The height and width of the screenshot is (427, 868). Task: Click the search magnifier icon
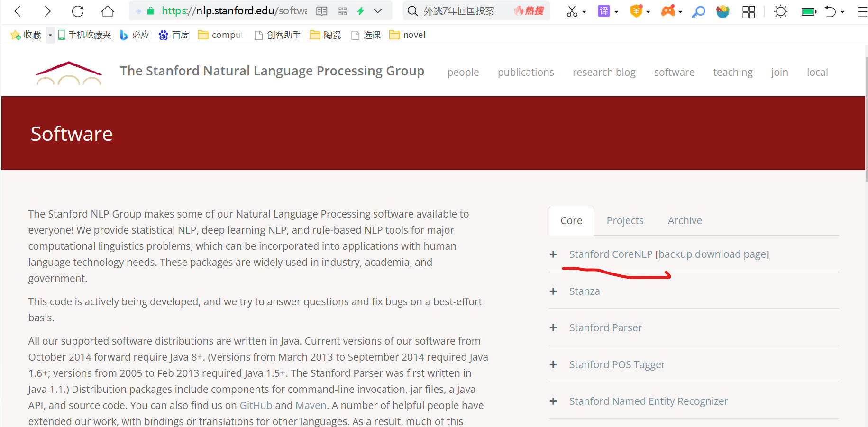412,11
